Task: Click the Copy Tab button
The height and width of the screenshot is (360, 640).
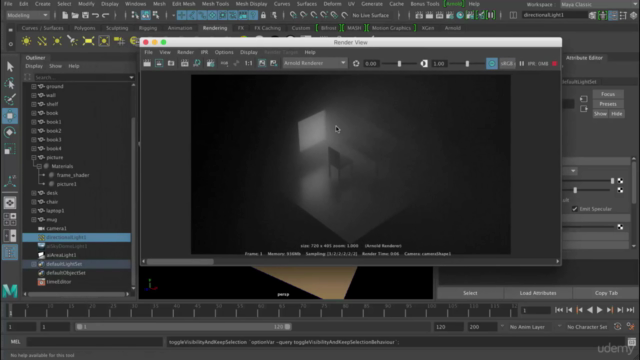Action: [x=606, y=293]
